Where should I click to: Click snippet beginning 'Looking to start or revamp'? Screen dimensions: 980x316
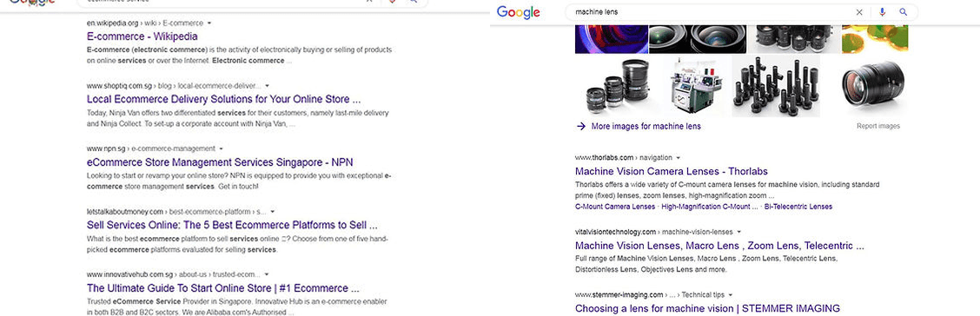click(x=239, y=181)
